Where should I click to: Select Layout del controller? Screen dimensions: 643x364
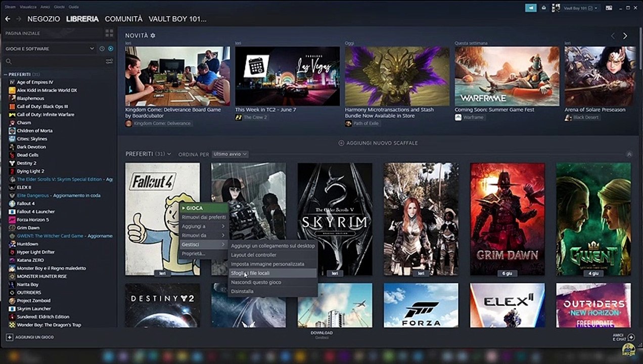point(272,255)
